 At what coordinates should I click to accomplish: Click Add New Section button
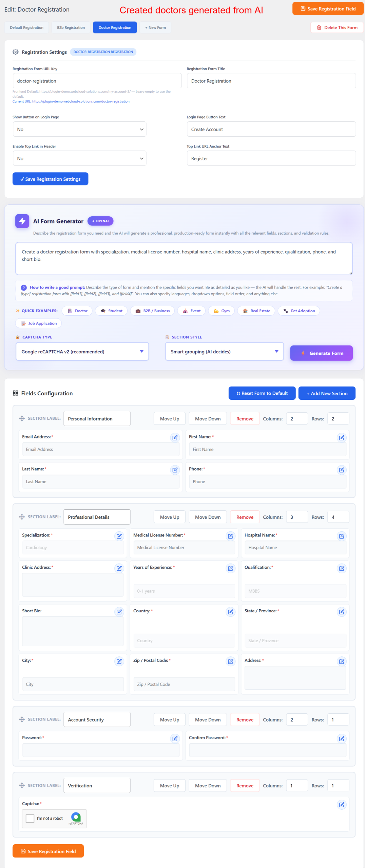click(x=327, y=393)
